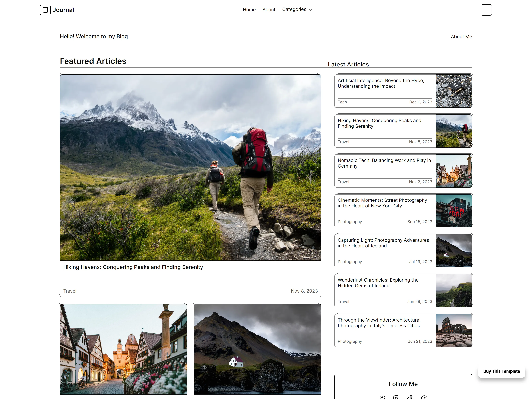Open the Twitter bird icon under Follow Me
The width and height of the screenshot is (532, 399).
coord(382,397)
